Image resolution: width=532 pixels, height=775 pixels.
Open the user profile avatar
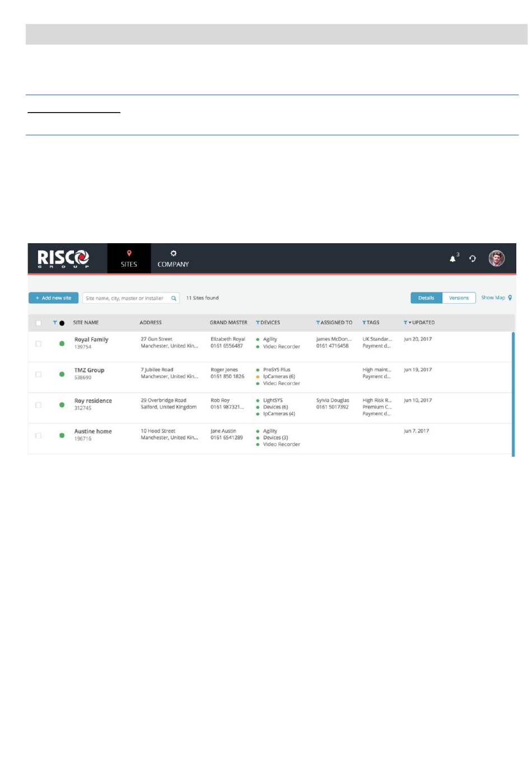coord(497,258)
